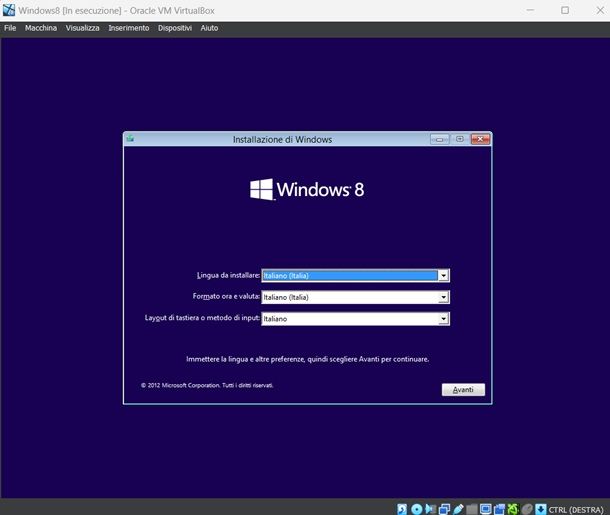Screen dimensions: 610x515
Task: Open the Inserimento menu
Action: pos(129,28)
